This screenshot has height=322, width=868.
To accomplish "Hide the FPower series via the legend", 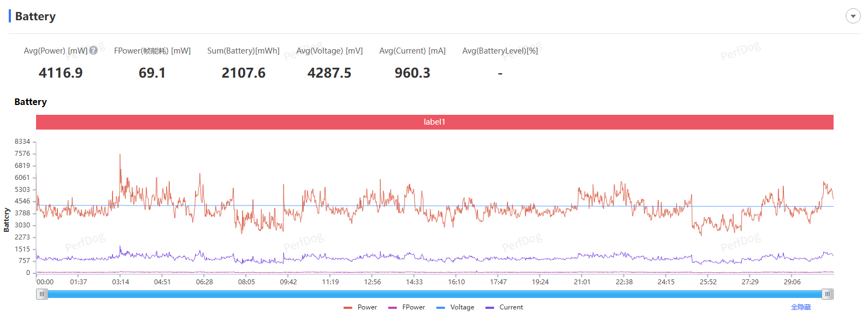I will pos(407,307).
